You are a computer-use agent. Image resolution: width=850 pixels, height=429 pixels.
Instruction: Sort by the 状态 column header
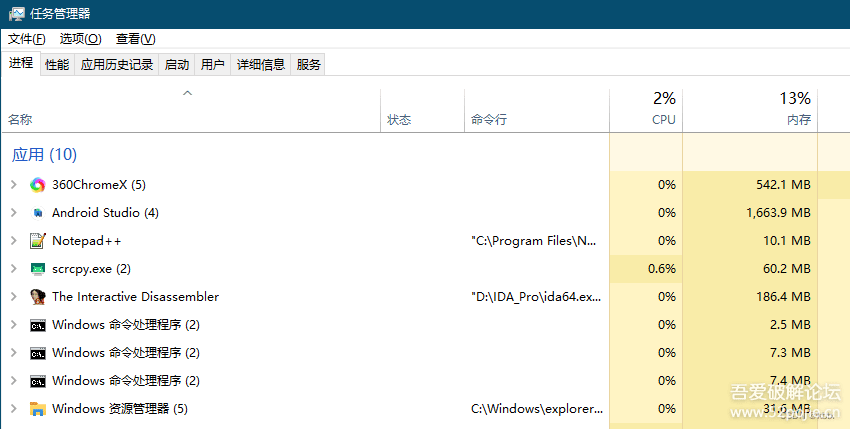click(x=422, y=111)
